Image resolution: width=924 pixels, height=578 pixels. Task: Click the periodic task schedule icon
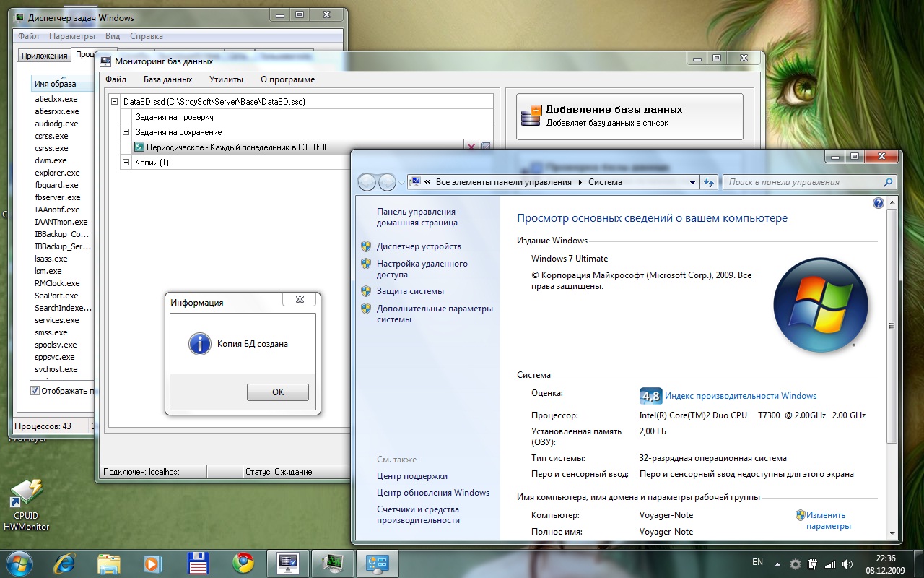click(139, 147)
